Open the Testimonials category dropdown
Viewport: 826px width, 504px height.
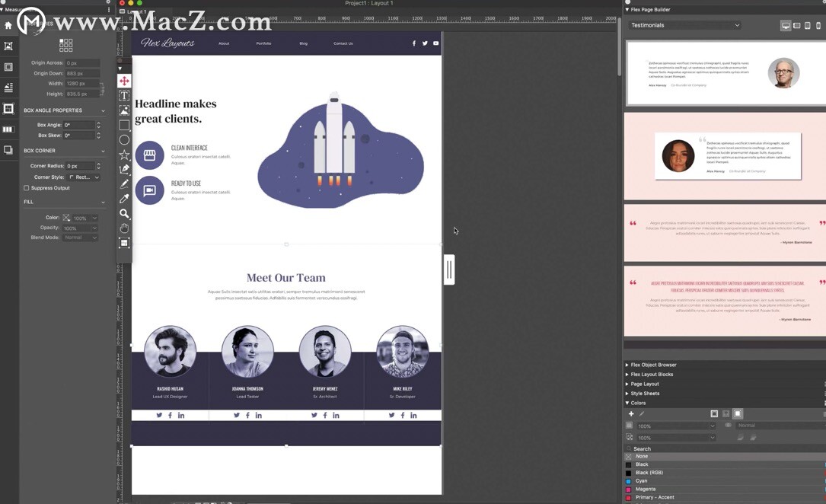685,25
